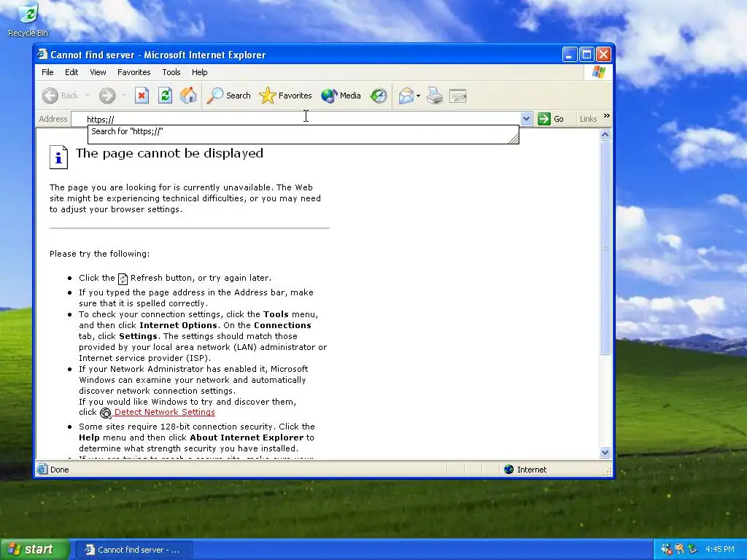Image resolution: width=747 pixels, height=560 pixels.
Task: Click the page icon in the status bar
Action: pos(42,469)
